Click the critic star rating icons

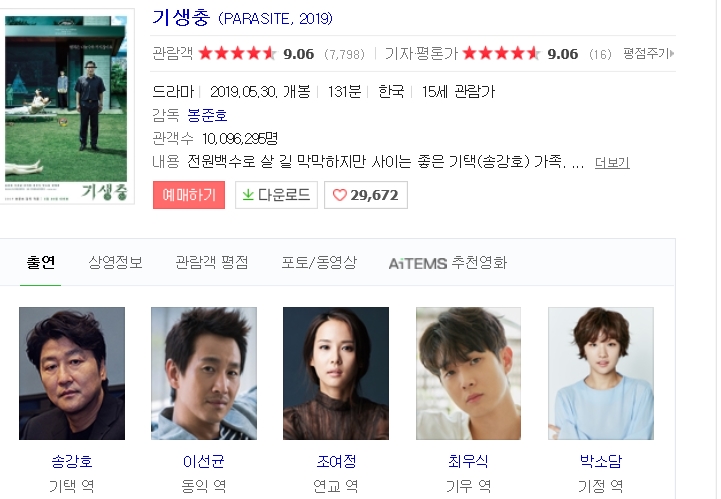501,53
